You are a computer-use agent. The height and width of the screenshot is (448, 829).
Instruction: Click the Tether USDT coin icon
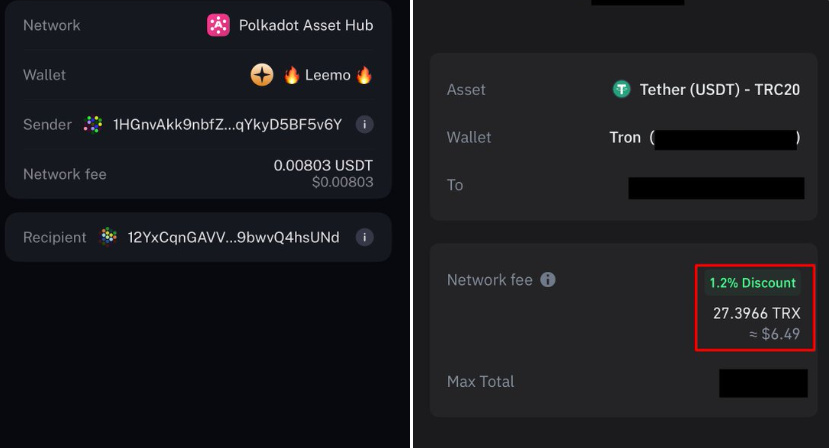pos(621,89)
